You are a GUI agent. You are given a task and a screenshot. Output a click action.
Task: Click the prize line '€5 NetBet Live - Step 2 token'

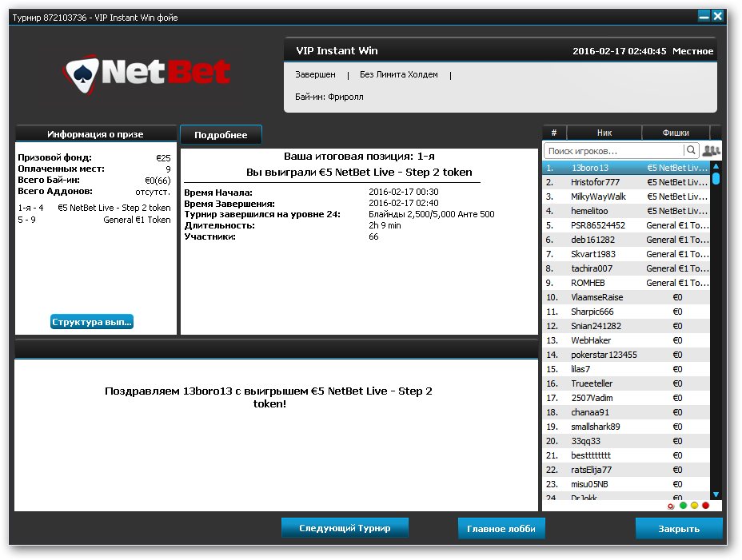click(114, 208)
